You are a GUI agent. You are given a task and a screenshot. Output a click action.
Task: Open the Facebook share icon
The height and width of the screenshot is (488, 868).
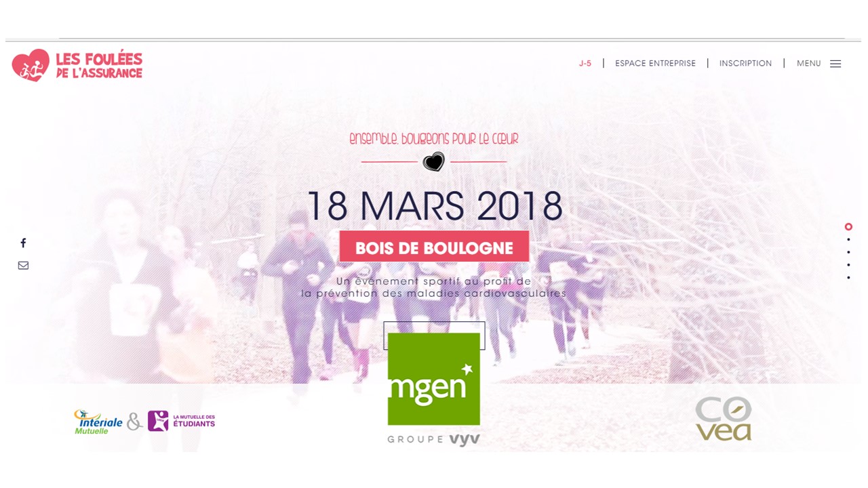(x=23, y=243)
